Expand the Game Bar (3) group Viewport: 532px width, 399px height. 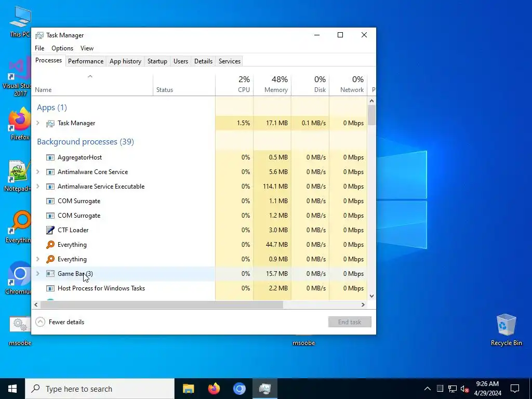(38, 273)
